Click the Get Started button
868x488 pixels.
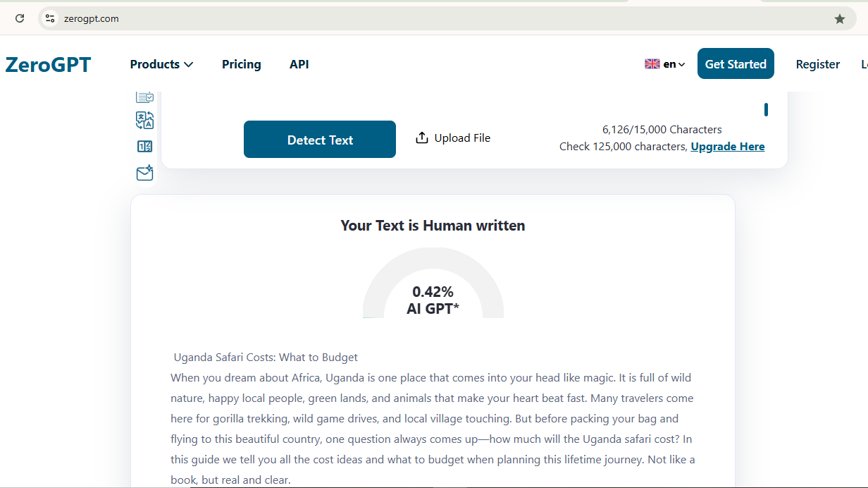[736, 63]
